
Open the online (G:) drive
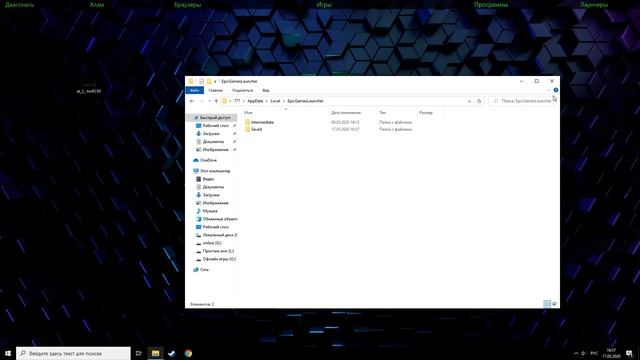click(211, 243)
